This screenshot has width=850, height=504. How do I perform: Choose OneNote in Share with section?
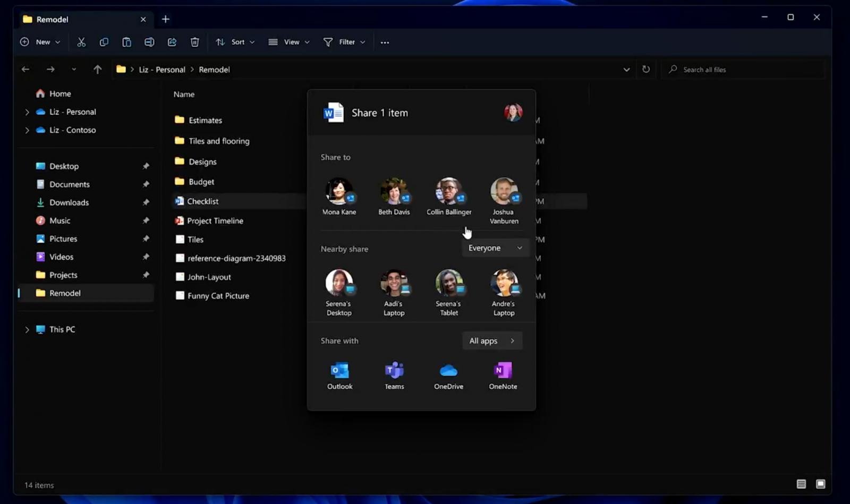click(x=503, y=375)
